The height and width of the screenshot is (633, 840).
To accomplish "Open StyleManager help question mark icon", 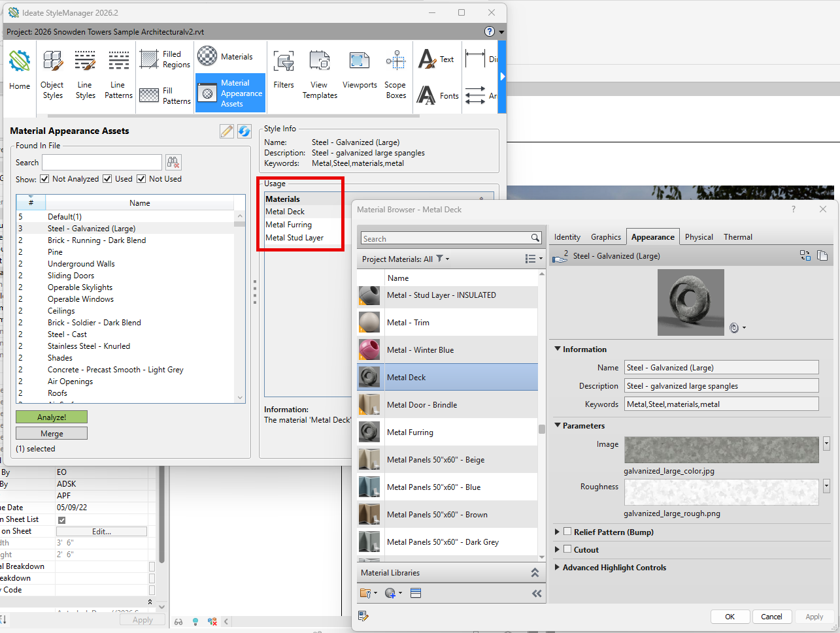I will pos(490,31).
